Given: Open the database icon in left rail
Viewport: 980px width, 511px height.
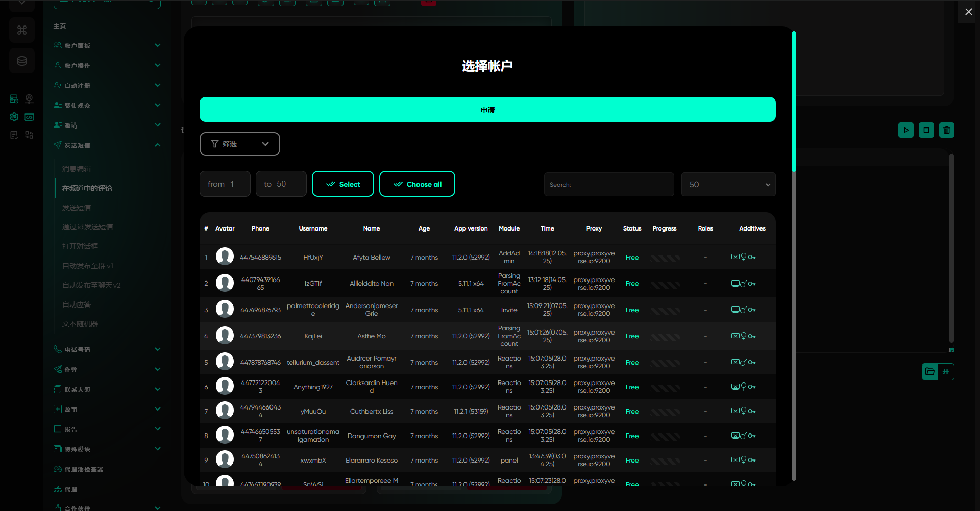Looking at the screenshot, I should point(22,61).
